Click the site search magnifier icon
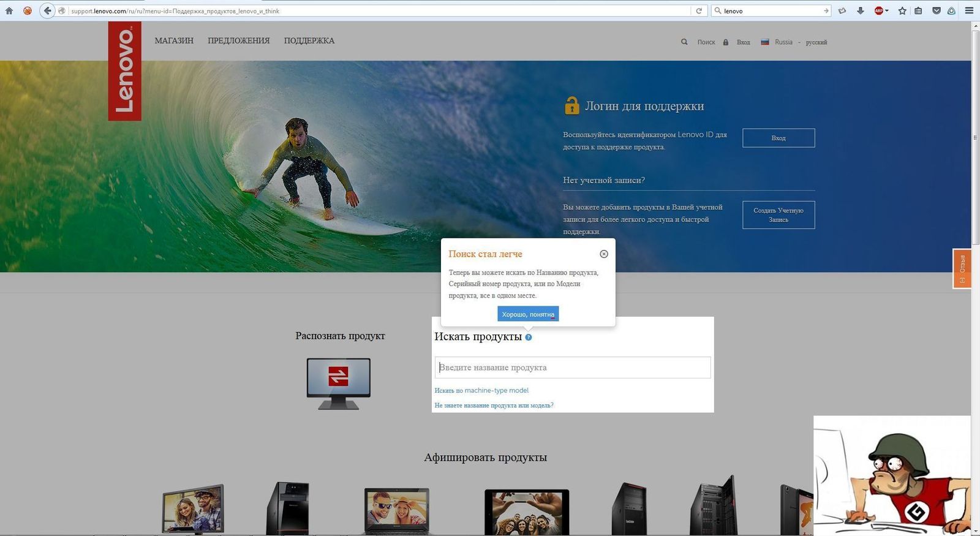980x536 pixels. (684, 42)
